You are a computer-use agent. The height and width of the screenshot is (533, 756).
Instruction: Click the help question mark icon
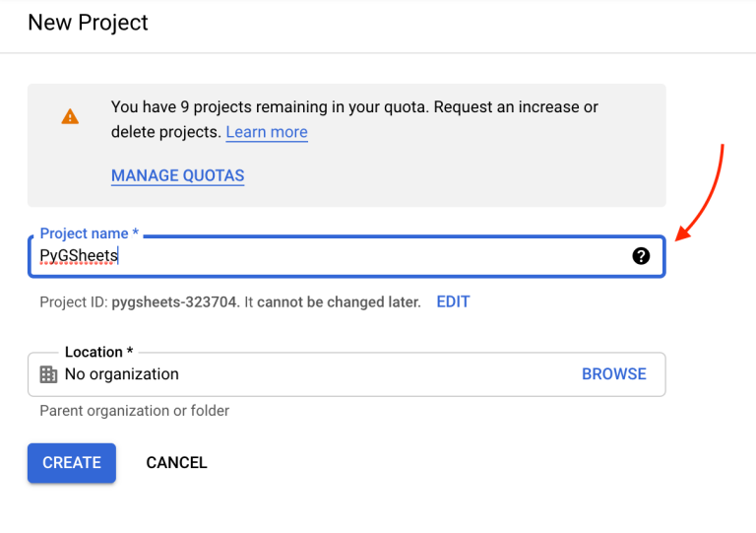[641, 256]
